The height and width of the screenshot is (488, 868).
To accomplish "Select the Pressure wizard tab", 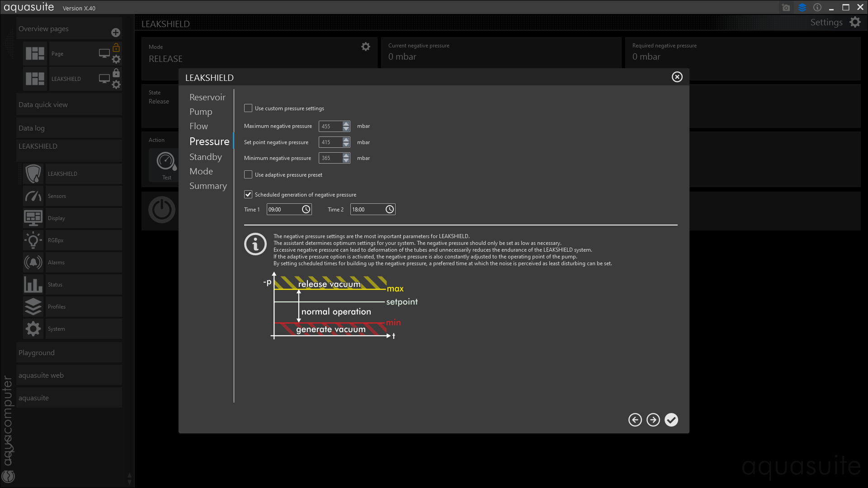I will tap(209, 141).
